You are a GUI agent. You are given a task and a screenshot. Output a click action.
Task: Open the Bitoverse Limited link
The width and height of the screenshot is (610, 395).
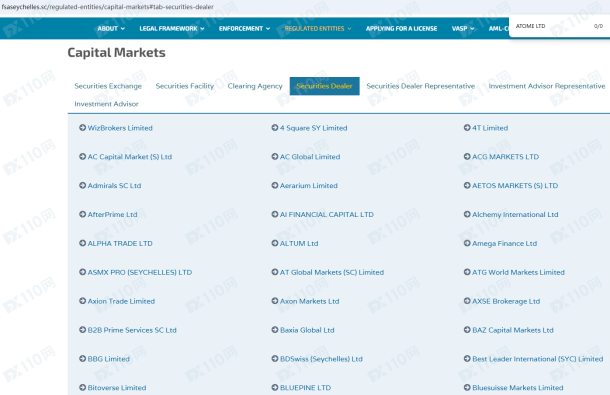(117, 388)
